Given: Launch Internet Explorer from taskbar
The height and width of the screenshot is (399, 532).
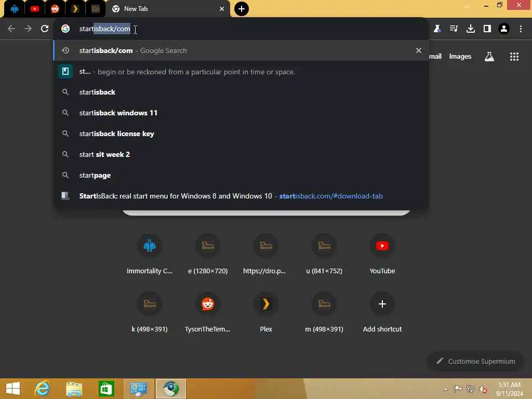Looking at the screenshot, I should click(43, 389).
